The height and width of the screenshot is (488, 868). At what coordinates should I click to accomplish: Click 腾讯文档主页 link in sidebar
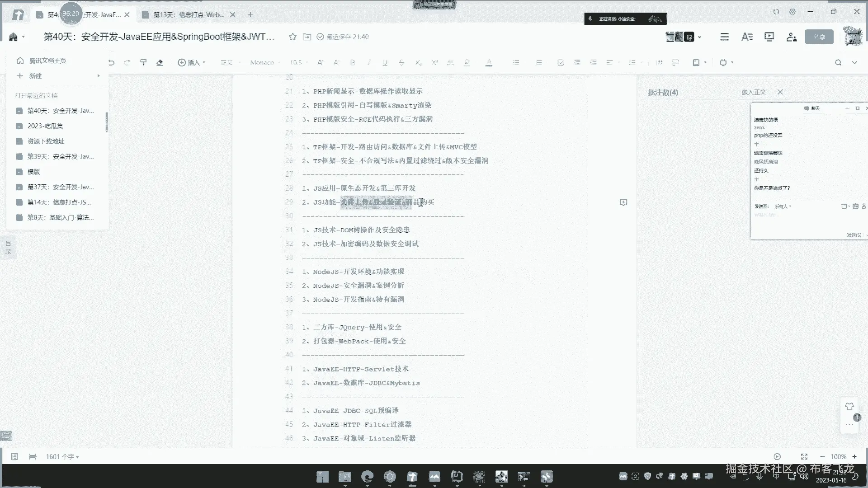(47, 61)
